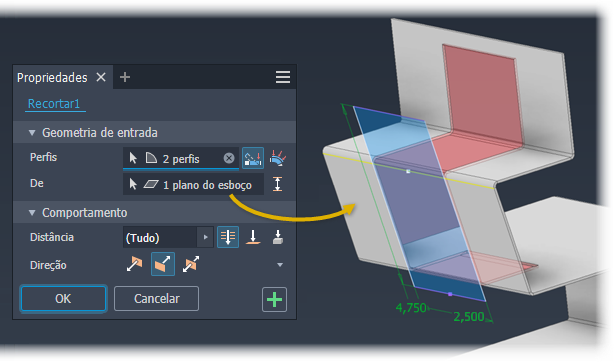Click the cut normal toggle icon beside Perfis
Screen dimensions: 614x362
pos(253,158)
